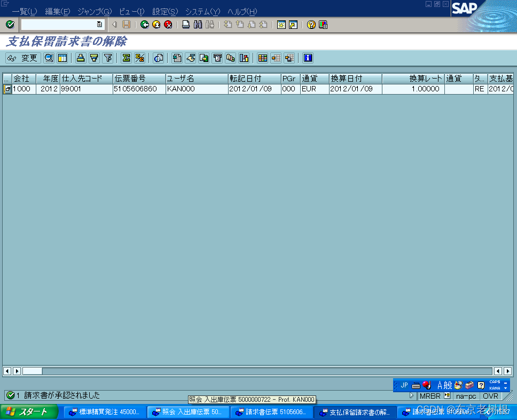Image resolution: width=517 pixels, height=420 pixels.
Task: Click the 変更 button
Action: (29, 58)
